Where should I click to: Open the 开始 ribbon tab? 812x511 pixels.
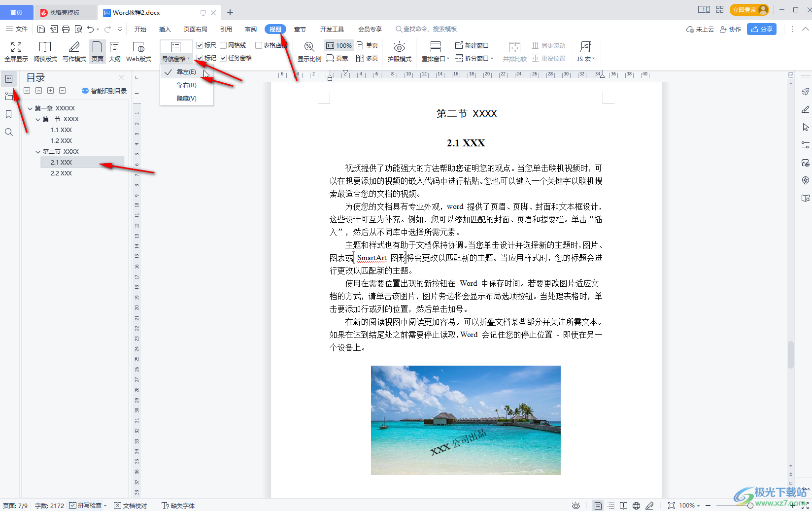(x=140, y=29)
